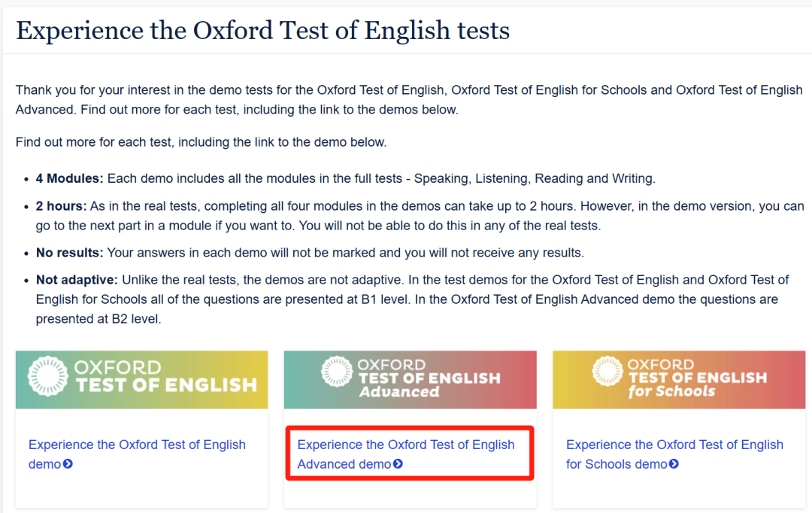Click the arrow icon after "for Schools demo"

click(674, 464)
